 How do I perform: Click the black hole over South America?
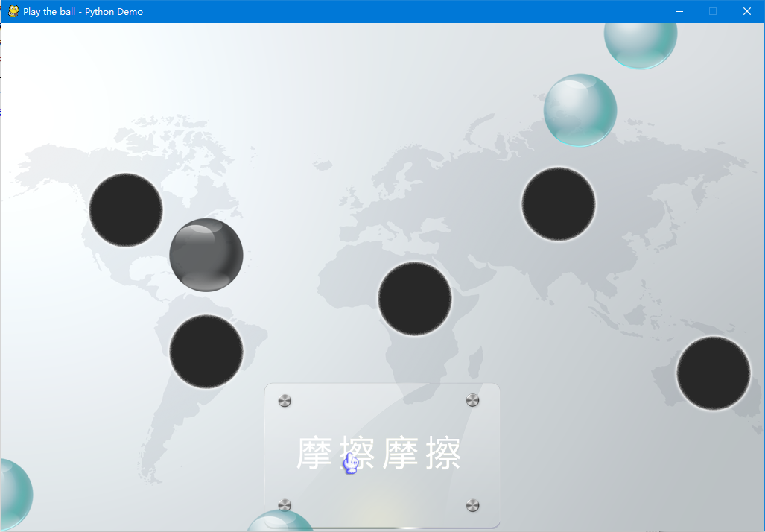point(206,352)
